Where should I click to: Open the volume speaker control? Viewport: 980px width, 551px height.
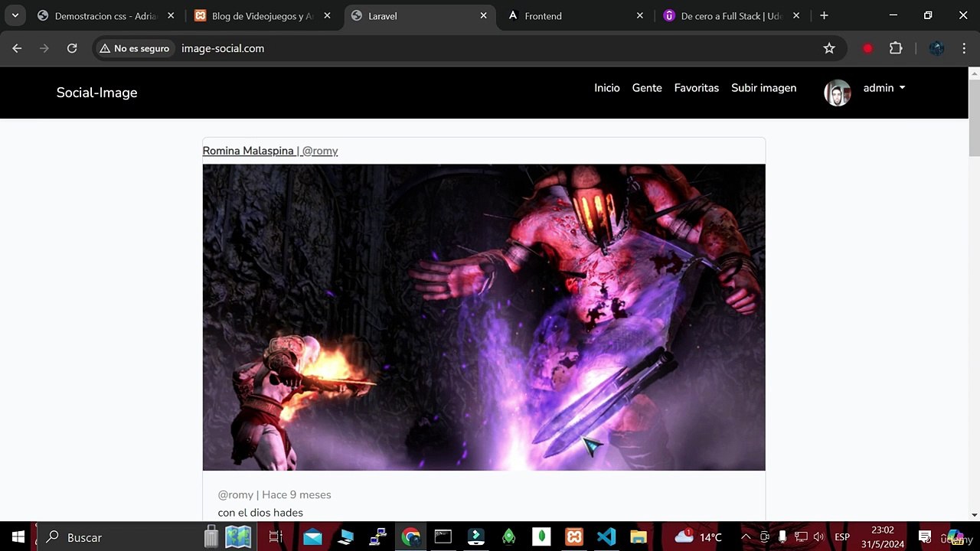pos(818,537)
